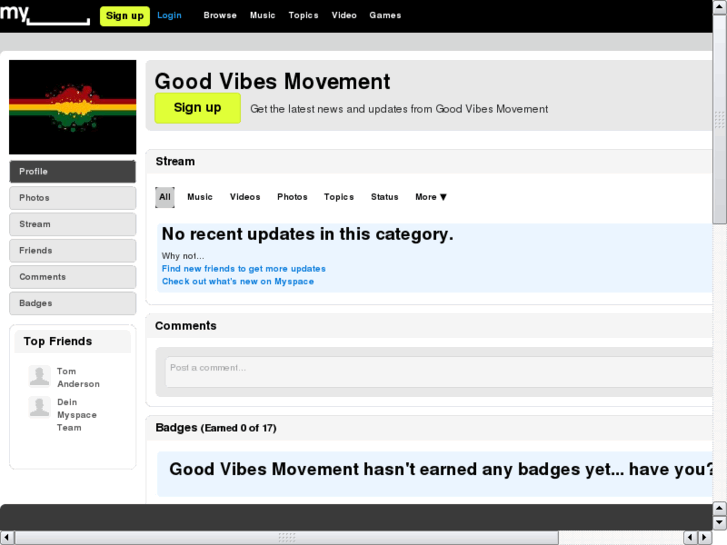The height and width of the screenshot is (545, 727).
Task: Click the yellow Sign up button in header
Action: [125, 16]
